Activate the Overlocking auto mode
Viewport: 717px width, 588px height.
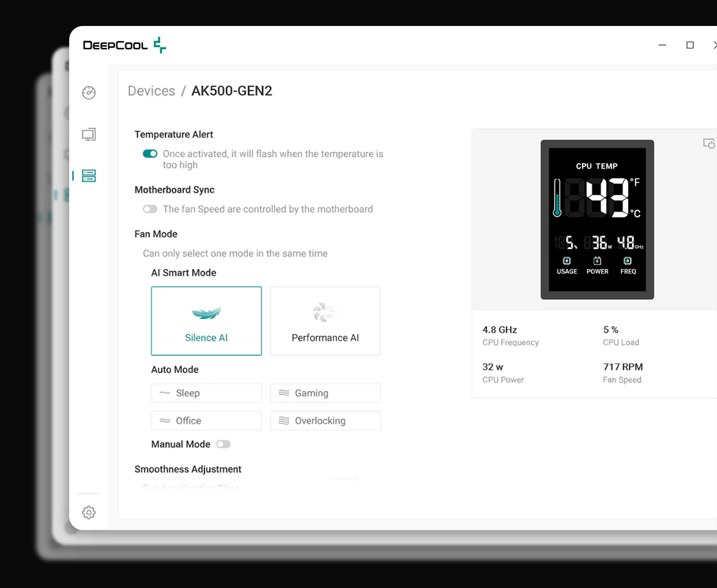click(x=325, y=421)
